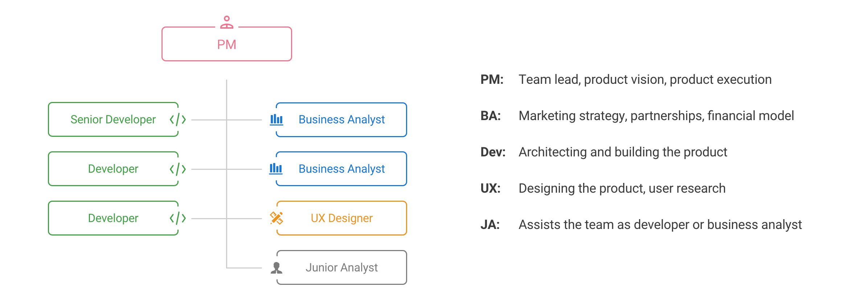Image resolution: width=868 pixels, height=299 pixels.
Task: Select the gray Junior Analyst box label
Action: pos(341,268)
